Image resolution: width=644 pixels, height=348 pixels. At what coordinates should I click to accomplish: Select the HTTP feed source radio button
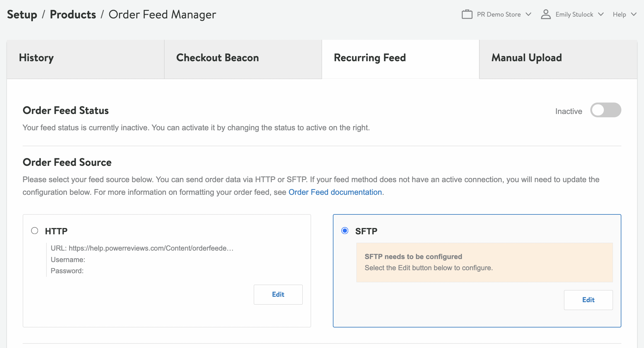click(35, 231)
